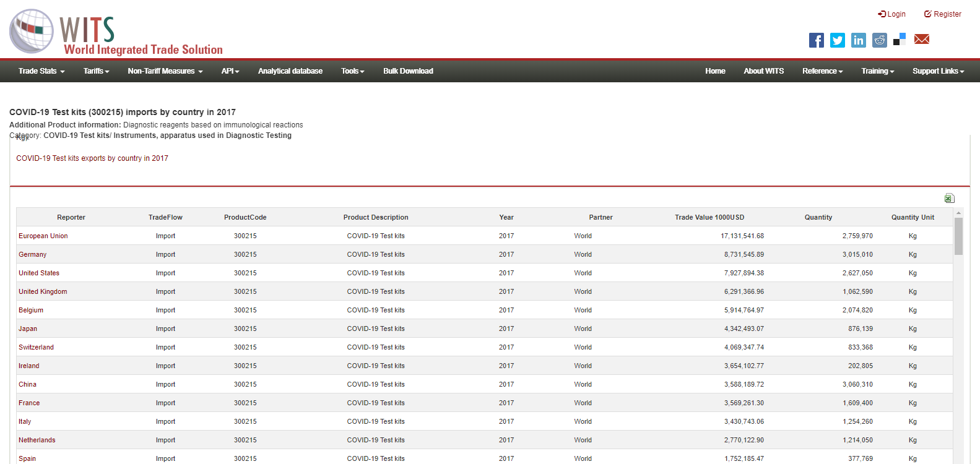Click the Quantity column header
Screen dimensions: 980x464
pos(818,217)
